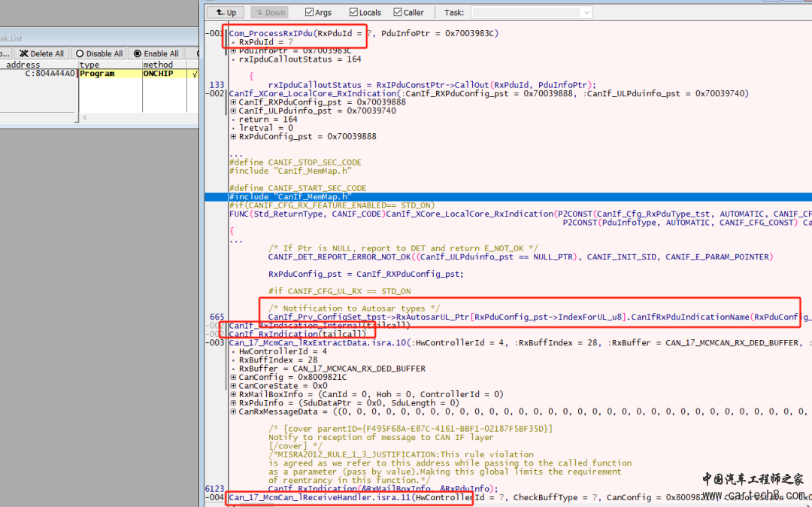Expand the PduInfoPtr variable node
Viewport: 812px width, 507px height.
click(234, 50)
